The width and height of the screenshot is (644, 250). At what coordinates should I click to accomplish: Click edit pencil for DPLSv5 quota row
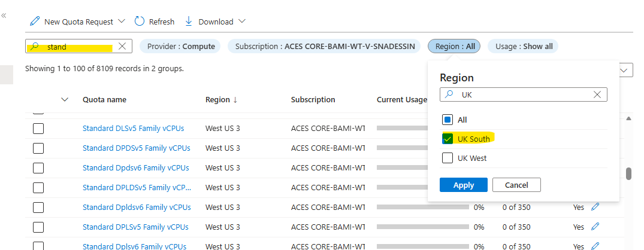595,227
